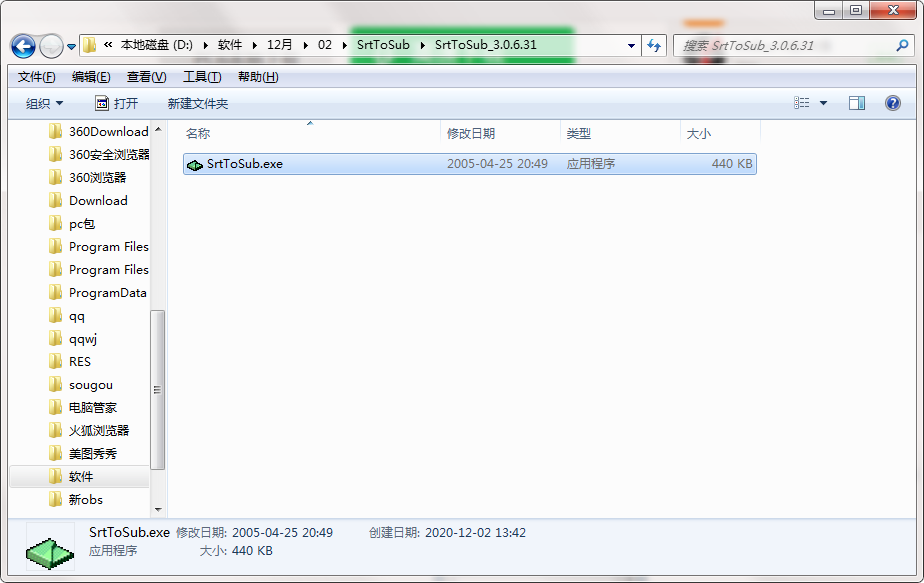Open the 文件(F) menu
Image resolution: width=924 pixels, height=583 pixels.
[37, 77]
